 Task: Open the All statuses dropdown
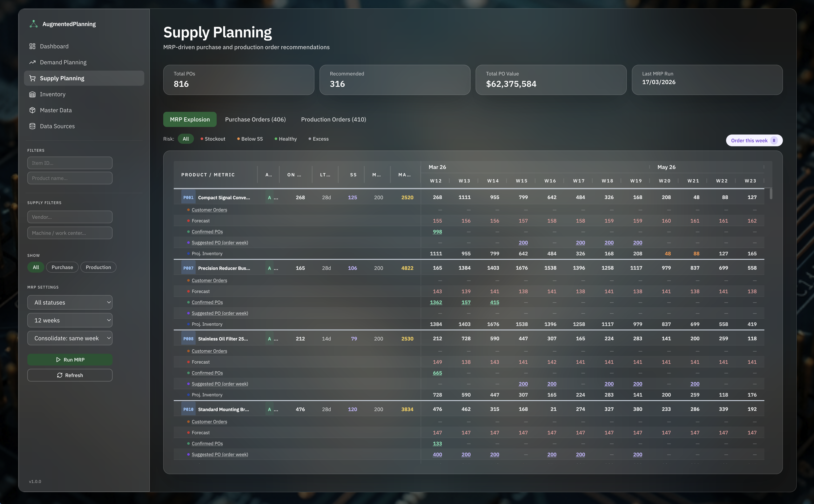coord(70,302)
